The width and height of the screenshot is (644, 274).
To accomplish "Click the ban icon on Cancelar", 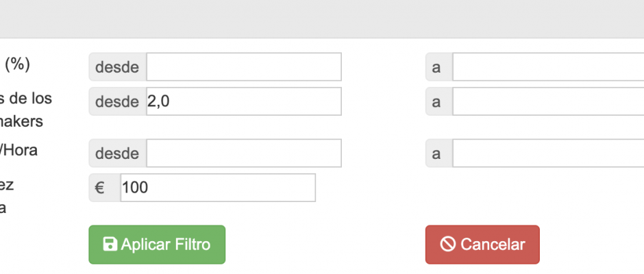I will [x=448, y=245].
